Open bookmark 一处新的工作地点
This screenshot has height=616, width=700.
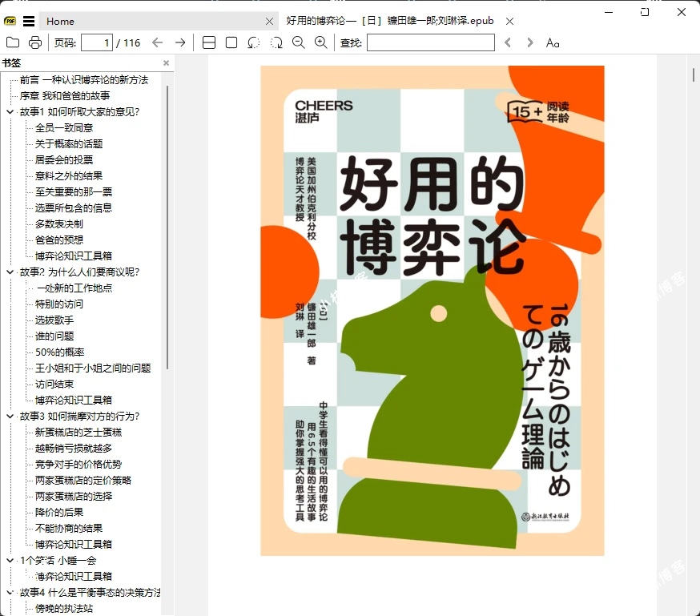[74, 288]
